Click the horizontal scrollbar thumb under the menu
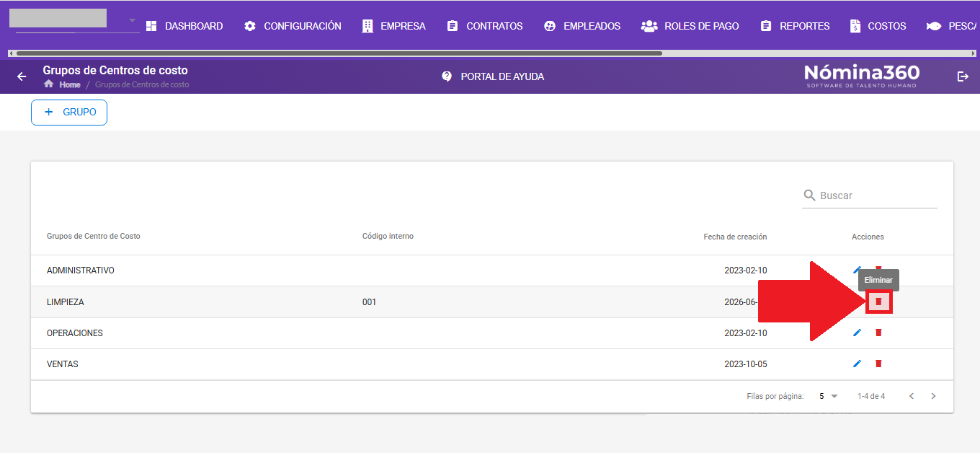 [339, 53]
